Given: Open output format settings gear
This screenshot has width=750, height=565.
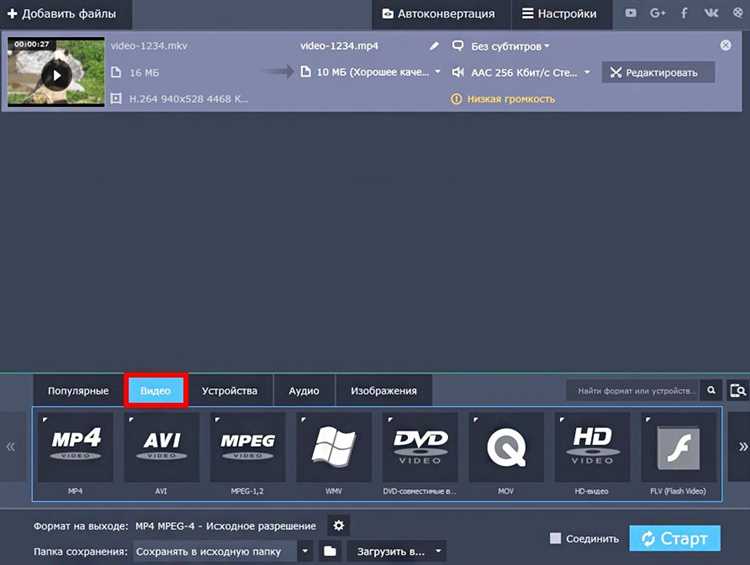Looking at the screenshot, I should pyautogui.click(x=339, y=526).
